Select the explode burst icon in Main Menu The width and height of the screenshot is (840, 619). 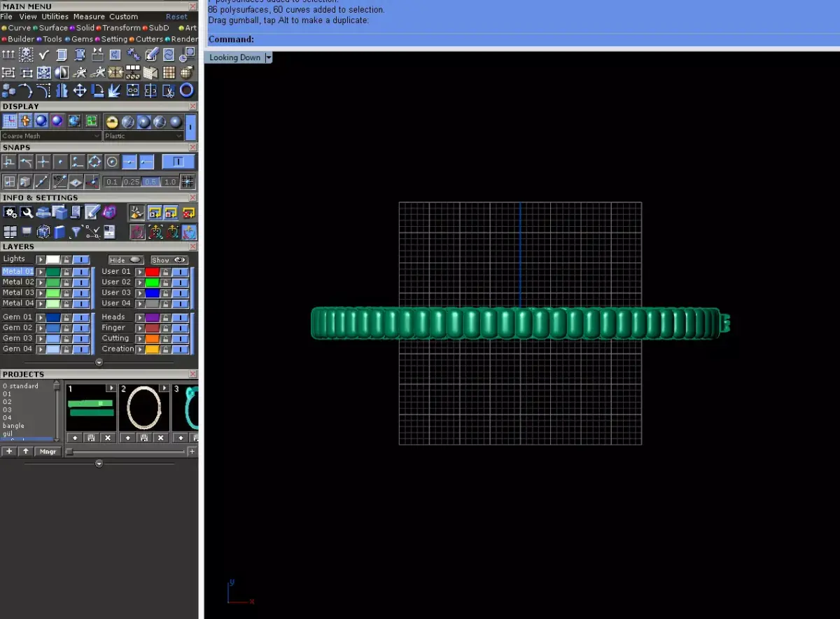point(115,90)
